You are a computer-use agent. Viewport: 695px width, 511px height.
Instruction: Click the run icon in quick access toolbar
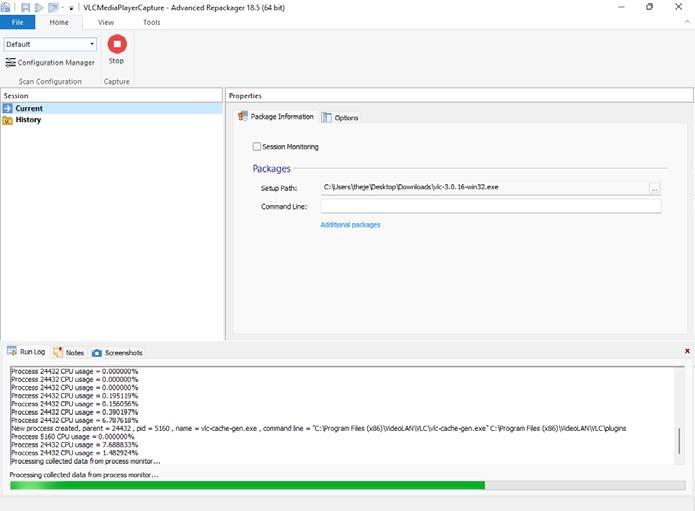[x=39, y=8]
